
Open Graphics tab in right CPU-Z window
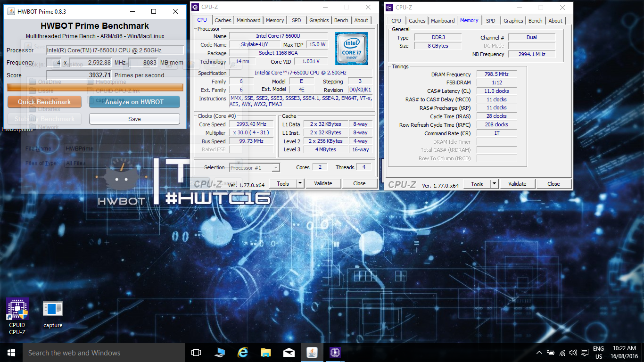pyautogui.click(x=513, y=21)
